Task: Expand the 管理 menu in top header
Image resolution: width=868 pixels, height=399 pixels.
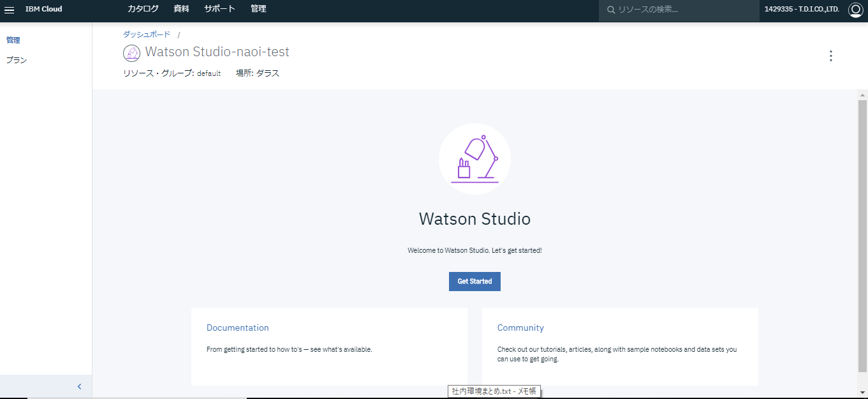Action: 258,9
